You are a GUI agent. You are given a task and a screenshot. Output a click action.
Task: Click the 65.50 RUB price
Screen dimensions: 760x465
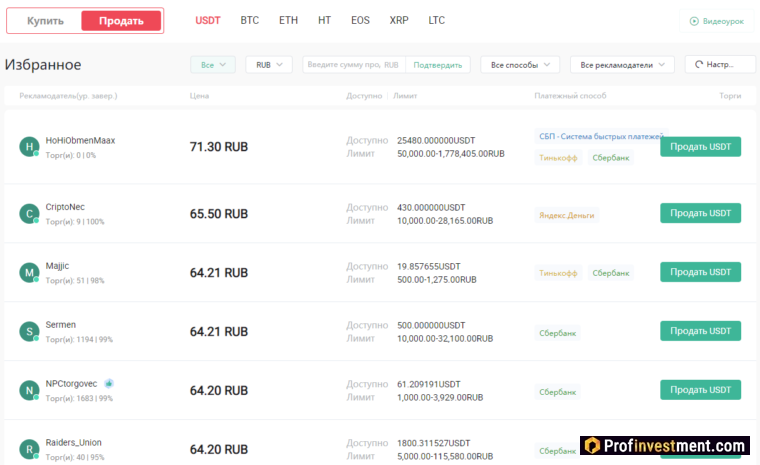[219, 214]
